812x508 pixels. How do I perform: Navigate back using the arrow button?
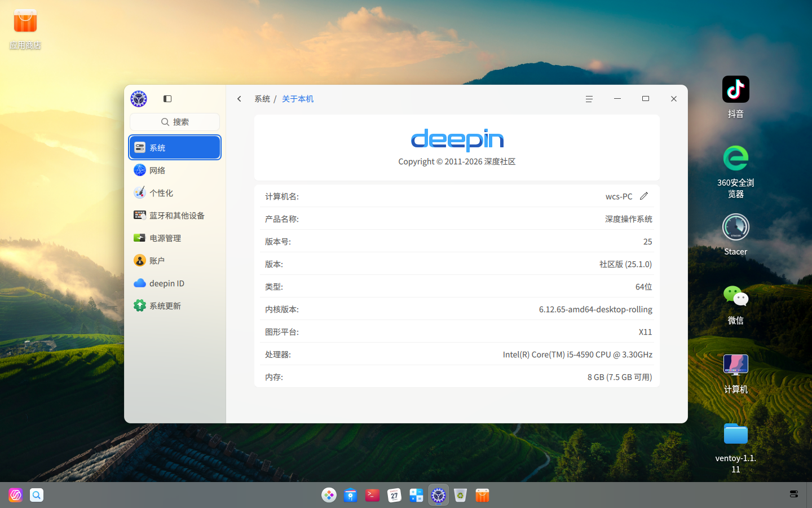click(239, 98)
